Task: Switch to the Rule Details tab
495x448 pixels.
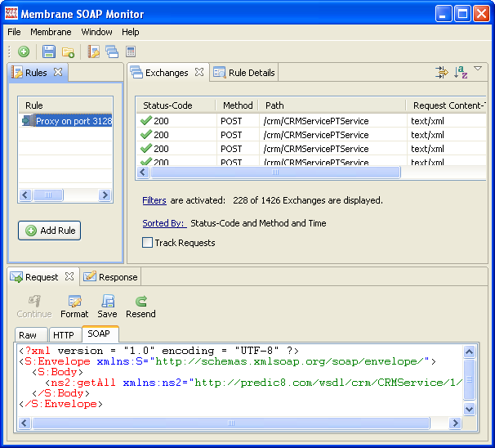Action: click(244, 72)
